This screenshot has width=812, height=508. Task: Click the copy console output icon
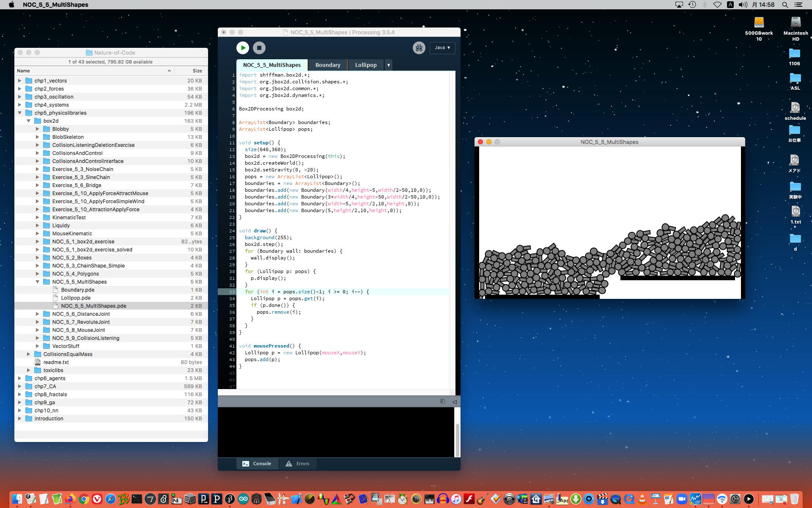click(x=442, y=401)
